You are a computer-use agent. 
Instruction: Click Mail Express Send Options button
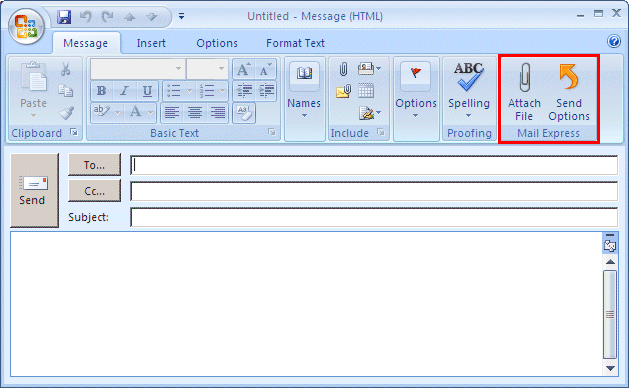click(569, 91)
